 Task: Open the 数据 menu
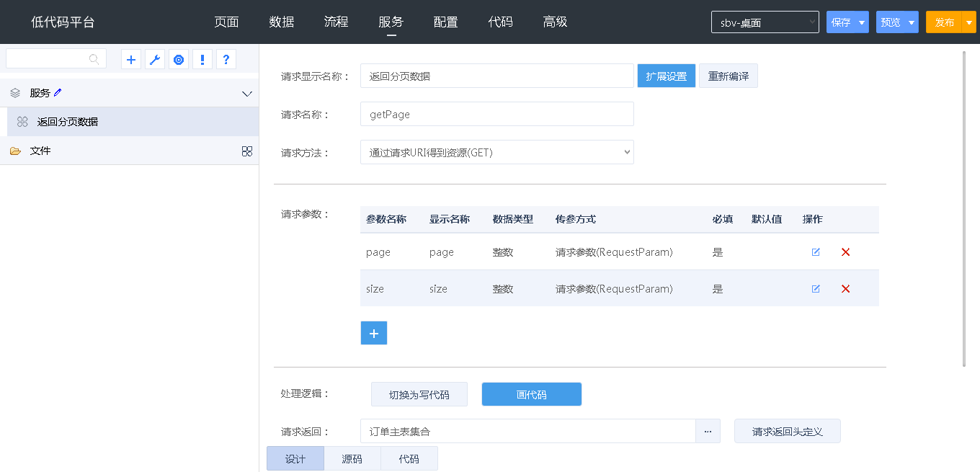pos(281,22)
